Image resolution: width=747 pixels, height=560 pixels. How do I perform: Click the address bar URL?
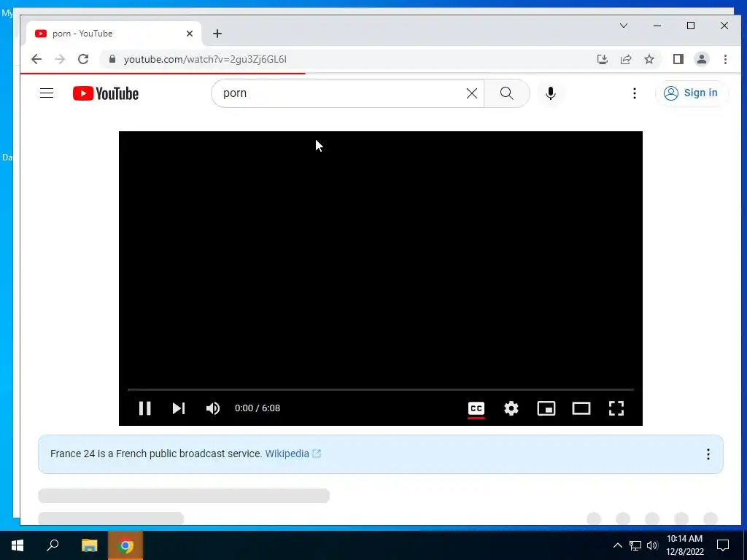click(x=205, y=59)
